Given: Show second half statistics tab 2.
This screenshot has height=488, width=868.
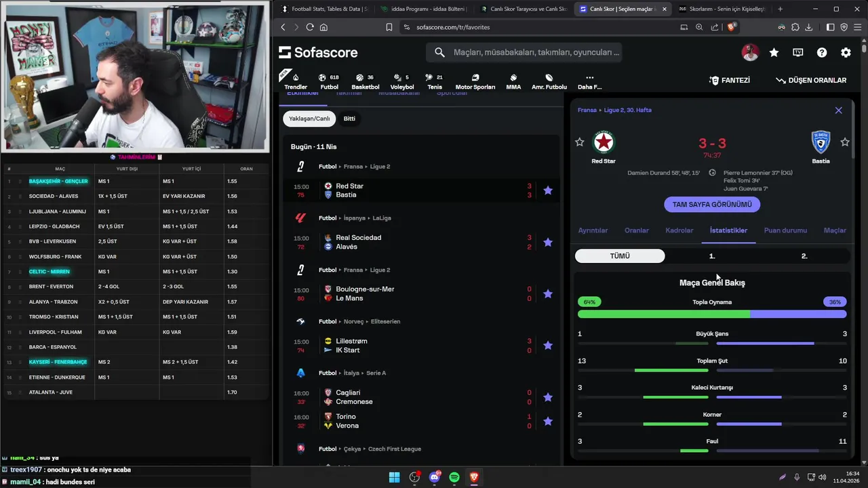Looking at the screenshot, I should 804,256.
